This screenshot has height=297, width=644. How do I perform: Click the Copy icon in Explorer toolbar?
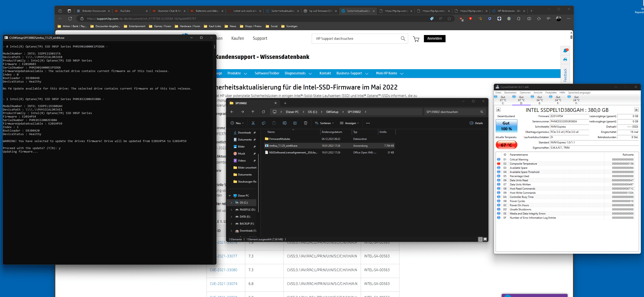pos(263,123)
